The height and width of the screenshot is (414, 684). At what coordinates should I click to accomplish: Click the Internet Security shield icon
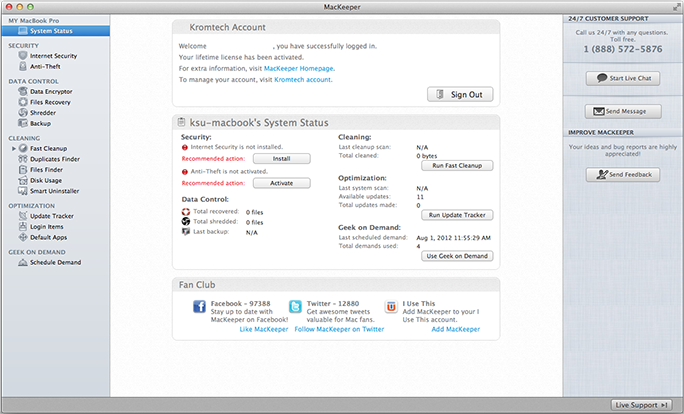tap(23, 55)
